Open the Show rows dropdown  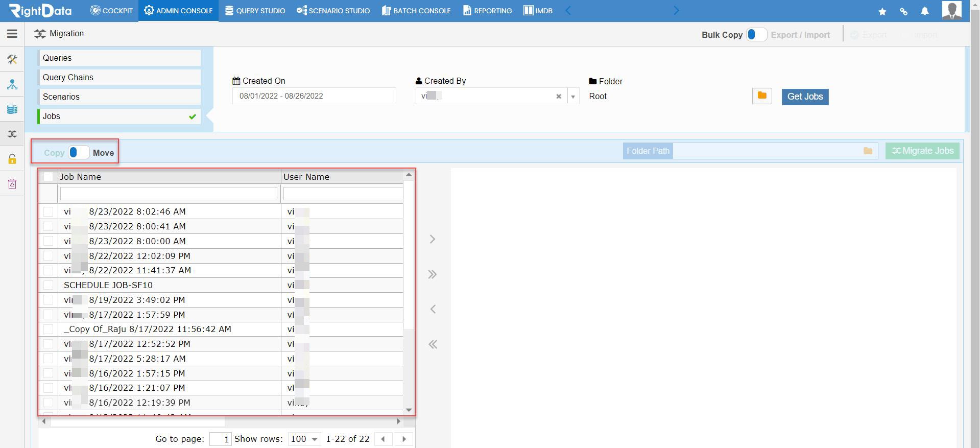tap(304, 439)
